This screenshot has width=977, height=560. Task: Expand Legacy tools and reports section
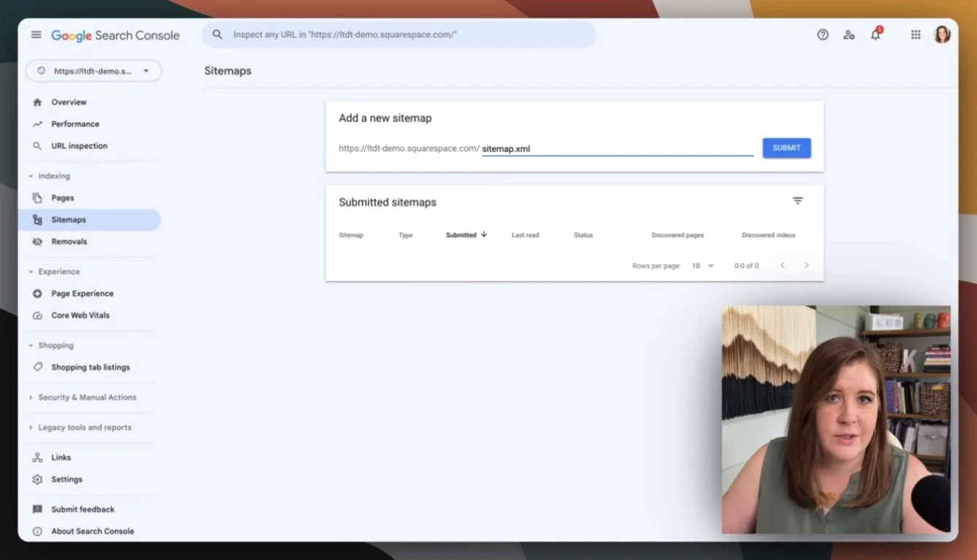click(x=31, y=428)
